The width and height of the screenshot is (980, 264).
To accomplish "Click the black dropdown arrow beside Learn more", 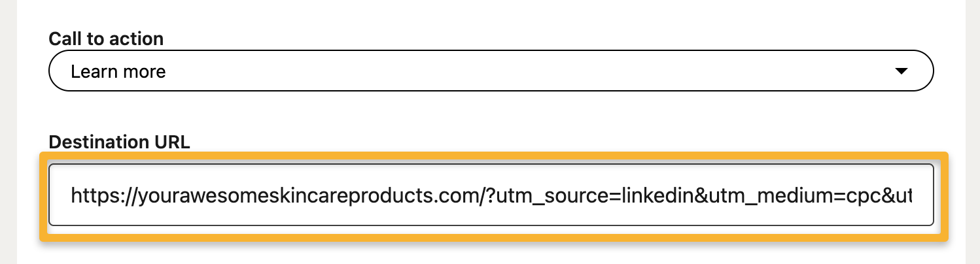I will (x=901, y=71).
